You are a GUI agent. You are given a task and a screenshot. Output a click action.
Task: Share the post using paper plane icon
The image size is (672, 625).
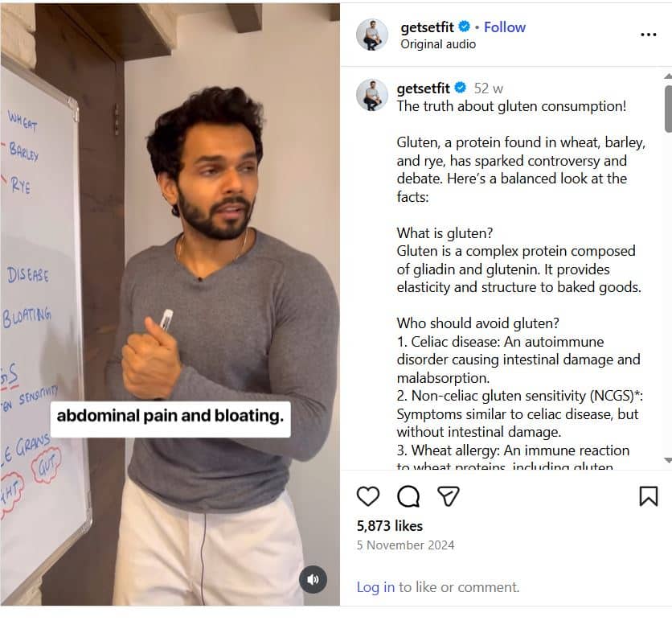tap(449, 496)
